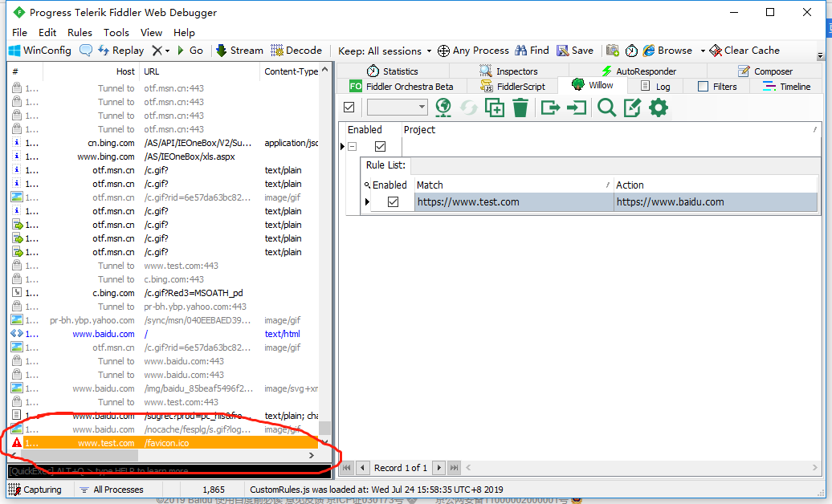Toggle Stream mode in toolbar

(x=239, y=51)
